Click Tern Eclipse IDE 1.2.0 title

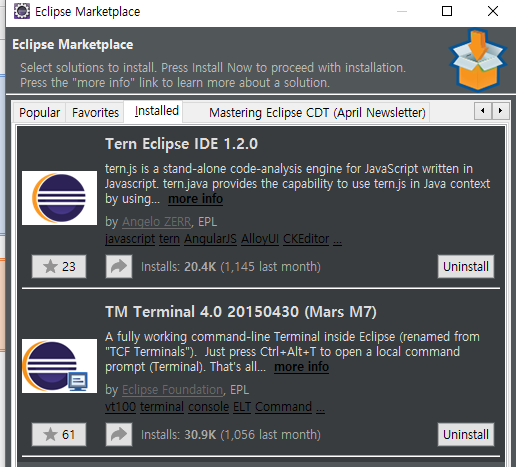click(x=181, y=144)
